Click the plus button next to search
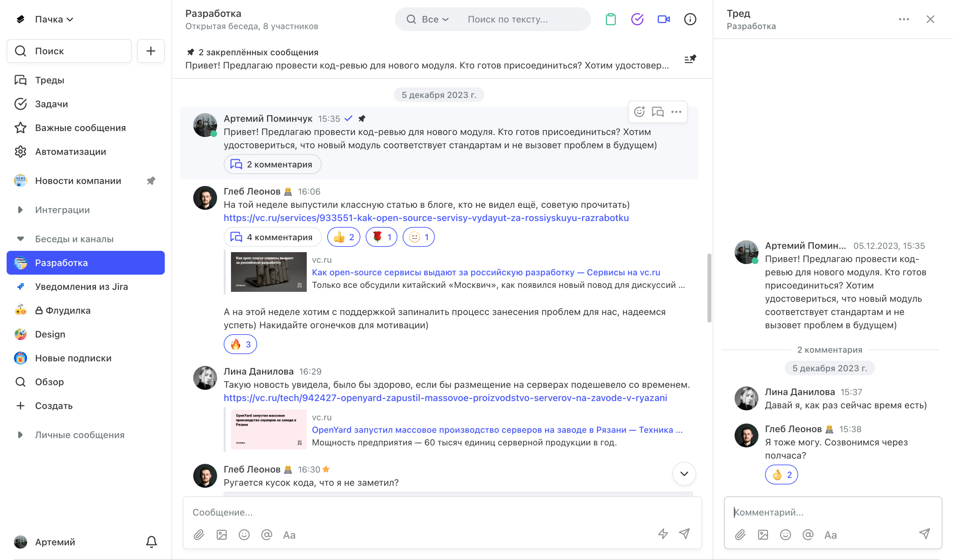The width and height of the screenshot is (953, 560). pyautogui.click(x=151, y=51)
